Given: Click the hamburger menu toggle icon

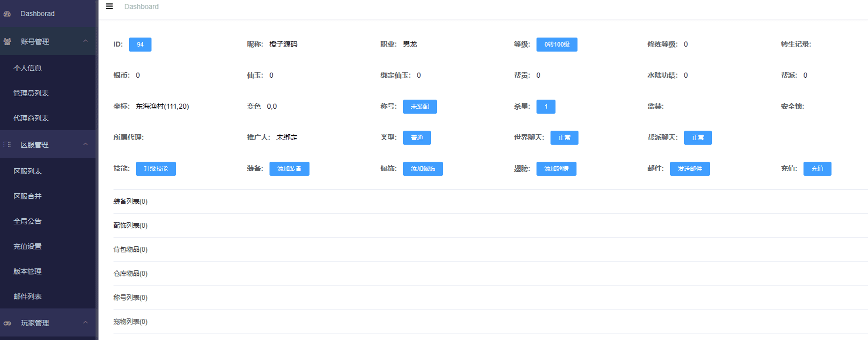Looking at the screenshot, I should [109, 7].
